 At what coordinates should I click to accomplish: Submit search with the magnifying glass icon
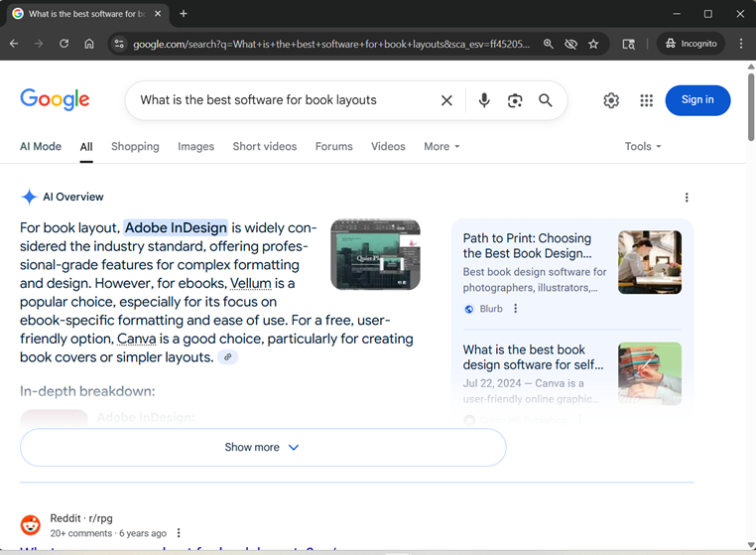[x=546, y=100]
